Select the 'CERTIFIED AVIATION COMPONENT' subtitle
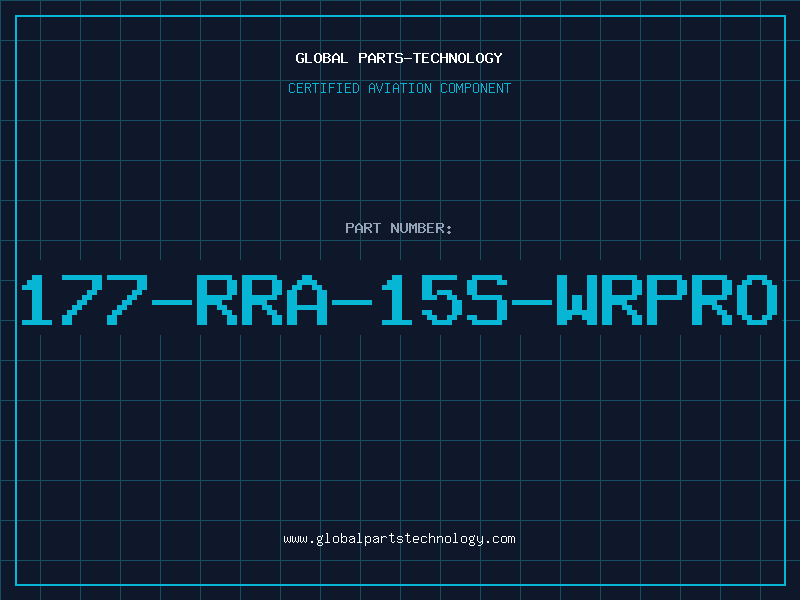Image resolution: width=800 pixels, height=600 pixels. 399,88
